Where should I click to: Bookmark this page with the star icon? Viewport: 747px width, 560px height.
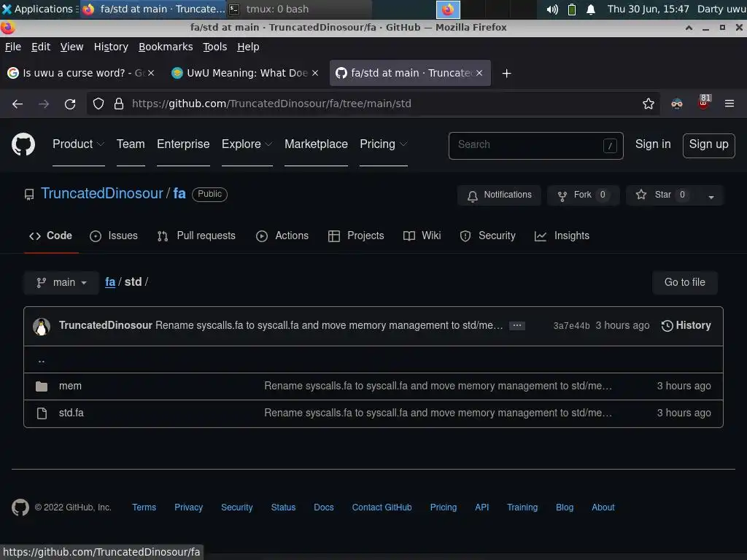point(648,104)
